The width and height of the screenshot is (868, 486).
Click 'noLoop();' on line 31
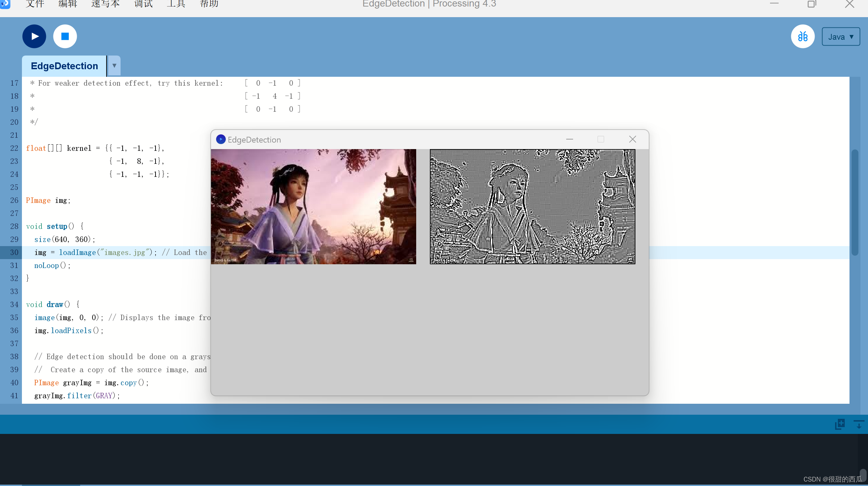(x=52, y=266)
